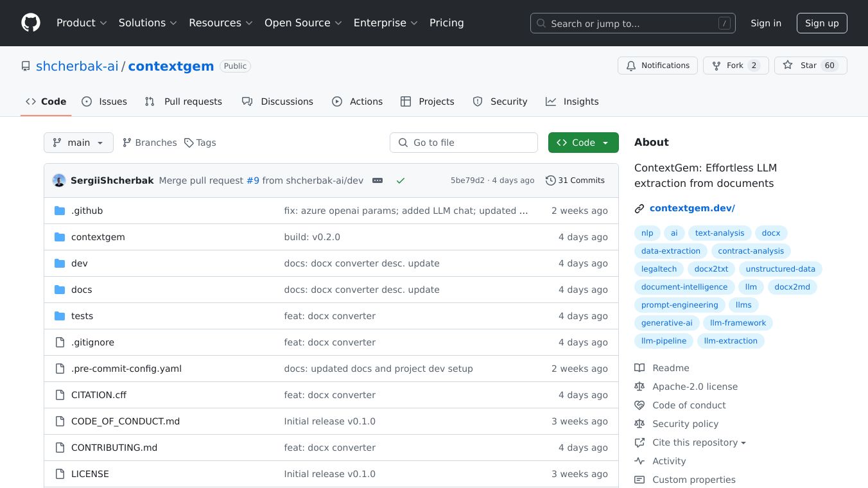Click the GitHub logo icon
Viewport: 868px width, 488px height.
(x=31, y=23)
